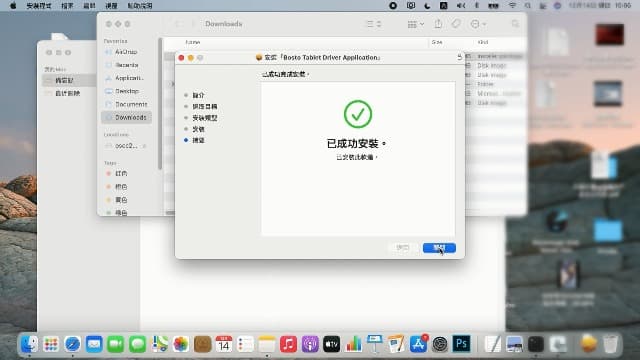Open Podcasts from the Dock
Viewport: 640px width, 360px height.
pos(310,344)
